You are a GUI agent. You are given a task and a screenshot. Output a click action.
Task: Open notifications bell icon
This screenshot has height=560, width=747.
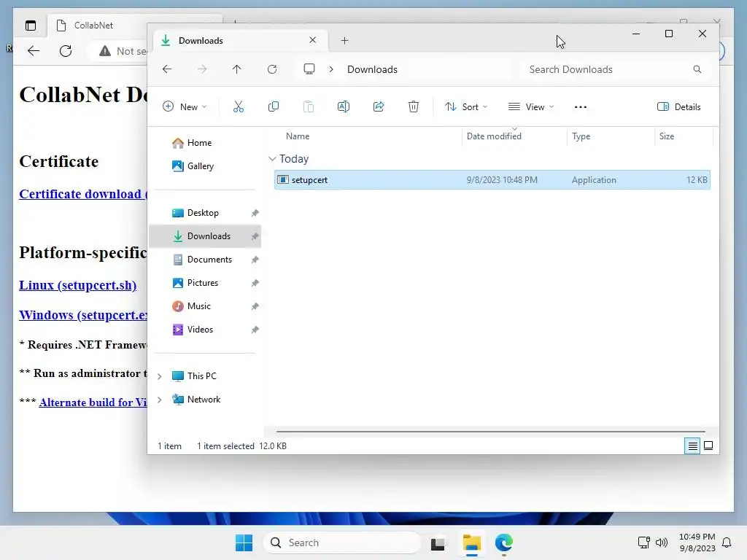click(x=727, y=542)
